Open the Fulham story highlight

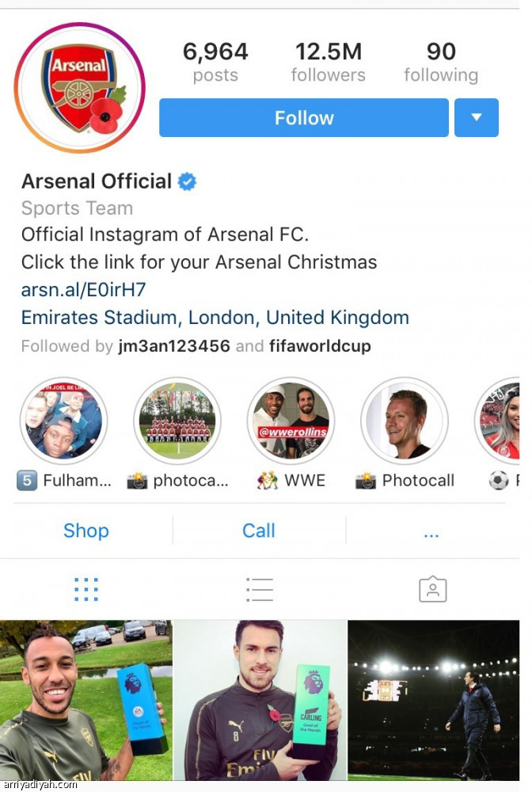(64, 421)
